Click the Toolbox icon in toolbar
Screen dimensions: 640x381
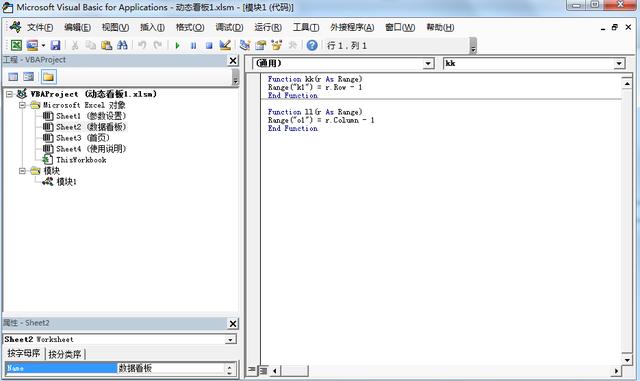pyautogui.click(x=293, y=45)
